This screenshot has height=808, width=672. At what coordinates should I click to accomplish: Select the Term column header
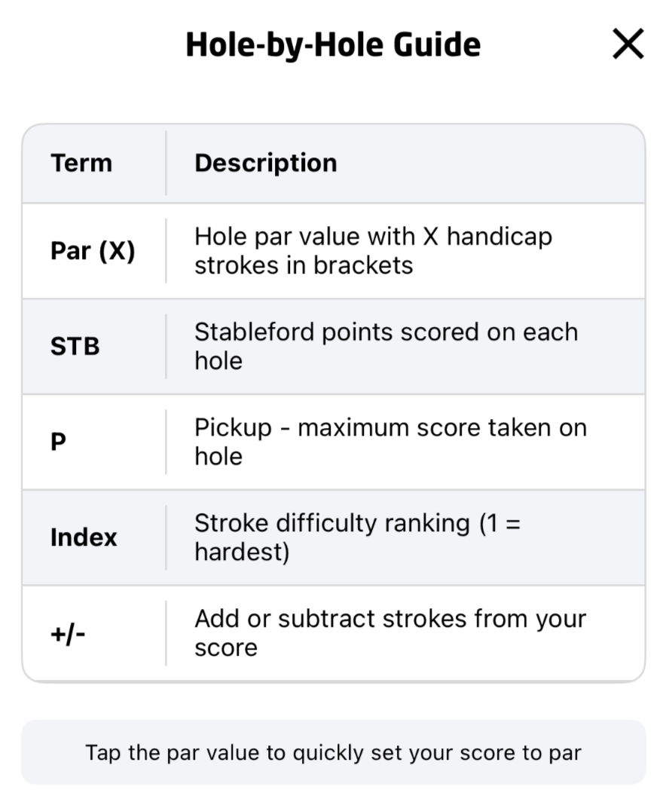pyautogui.click(x=81, y=164)
